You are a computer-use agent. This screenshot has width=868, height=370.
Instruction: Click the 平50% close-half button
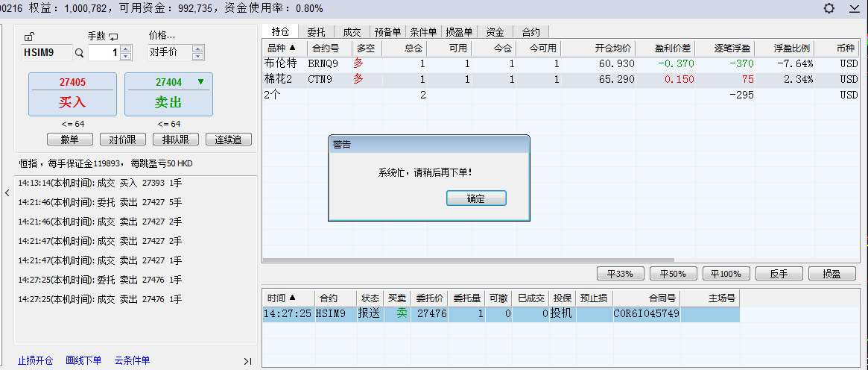tap(672, 274)
